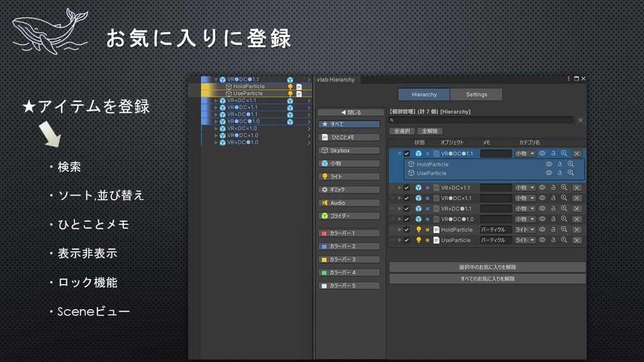This screenshot has height=362, width=644.
Task: Collapse the VR●DC●1.1 favorites row triangle
Action: tap(399, 153)
